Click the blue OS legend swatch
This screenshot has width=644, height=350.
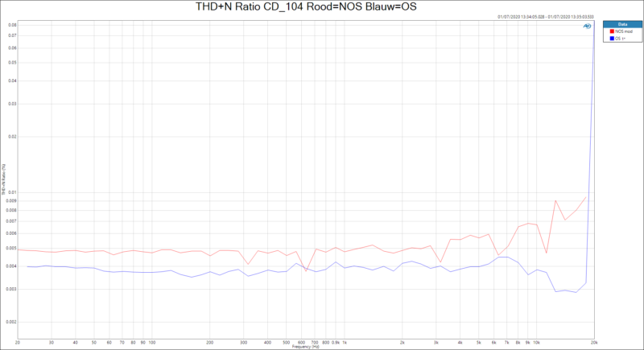point(611,38)
